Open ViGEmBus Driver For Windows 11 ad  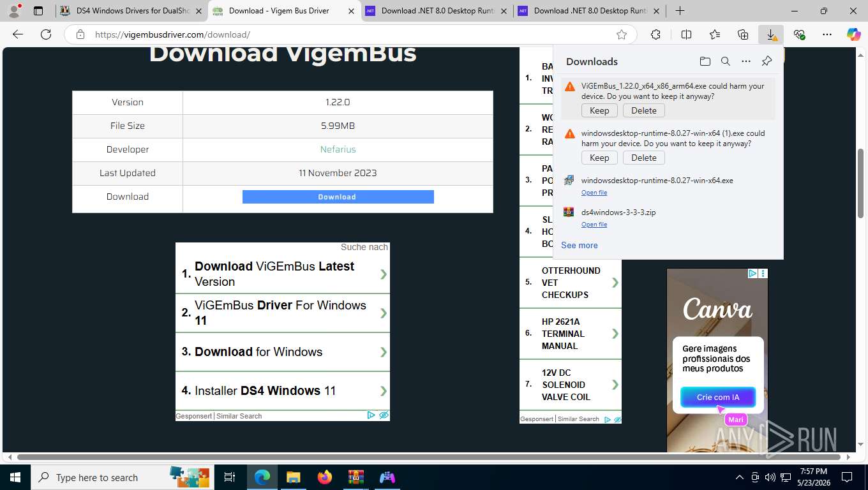283,313
